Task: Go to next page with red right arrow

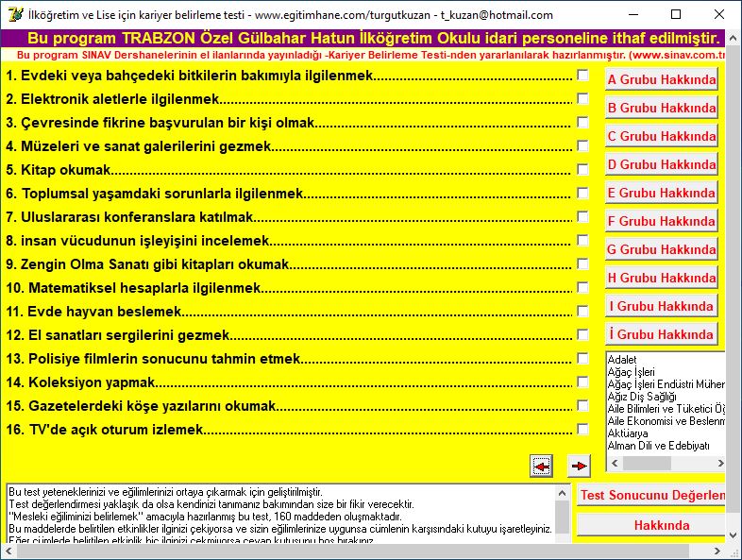Action: 579,467
